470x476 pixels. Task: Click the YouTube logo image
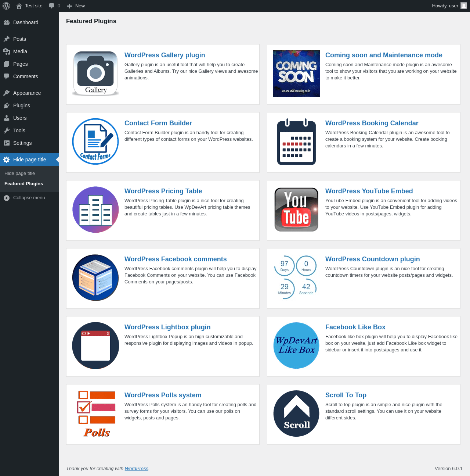296,210
